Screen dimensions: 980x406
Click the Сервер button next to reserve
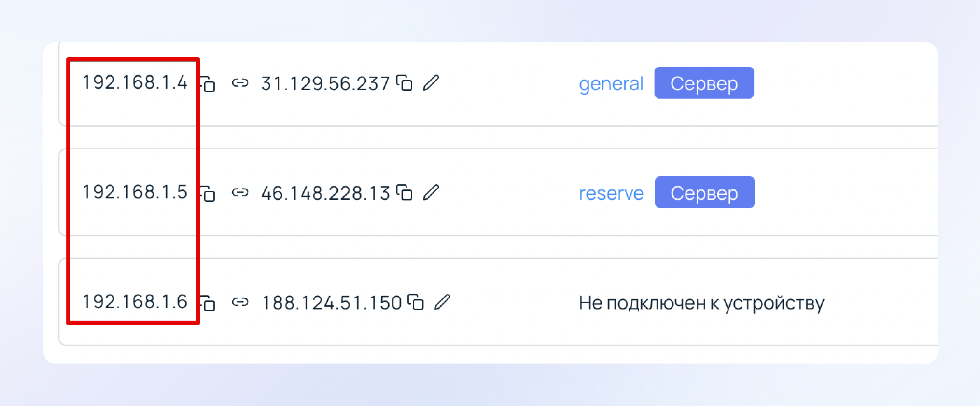click(x=704, y=192)
